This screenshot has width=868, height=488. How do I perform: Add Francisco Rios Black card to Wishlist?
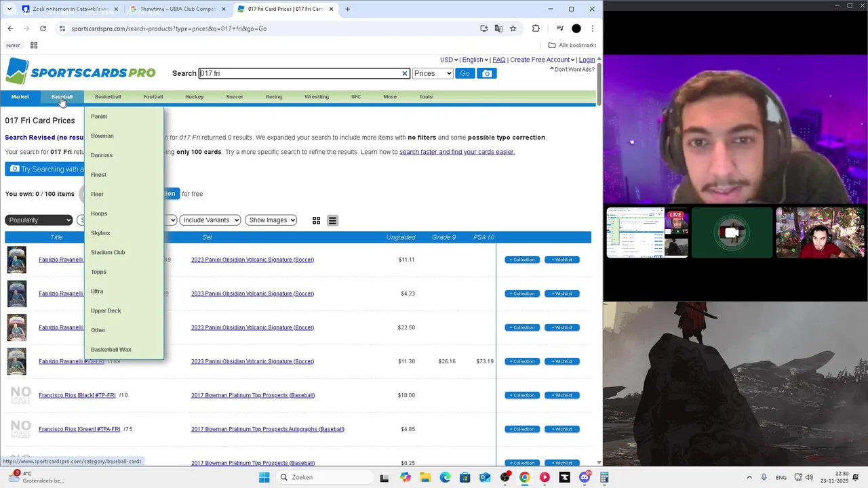click(x=562, y=395)
